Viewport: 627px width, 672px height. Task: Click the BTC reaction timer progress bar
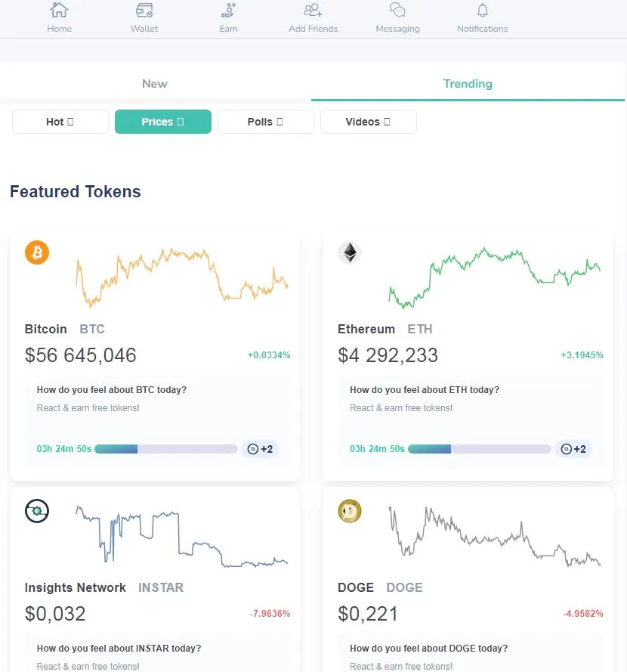click(166, 449)
